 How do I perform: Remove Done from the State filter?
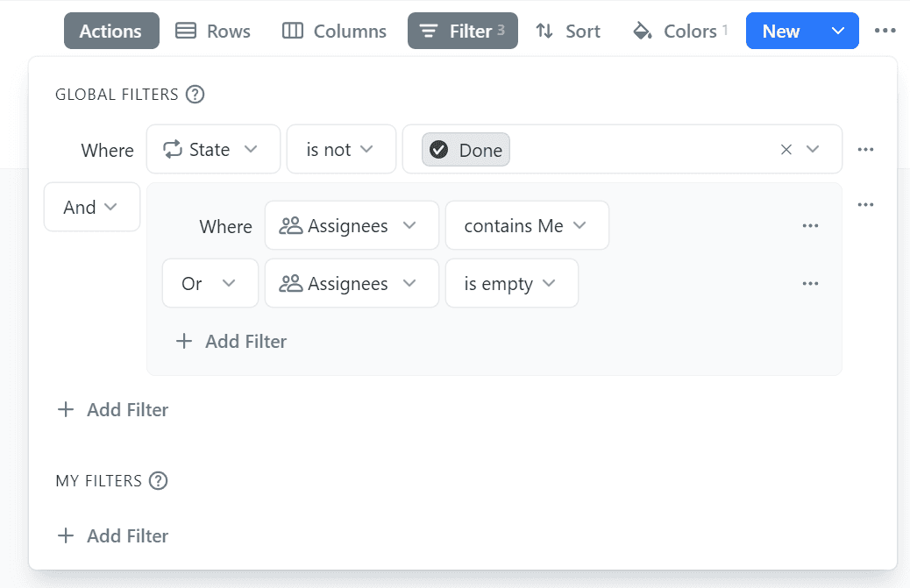click(x=786, y=149)
